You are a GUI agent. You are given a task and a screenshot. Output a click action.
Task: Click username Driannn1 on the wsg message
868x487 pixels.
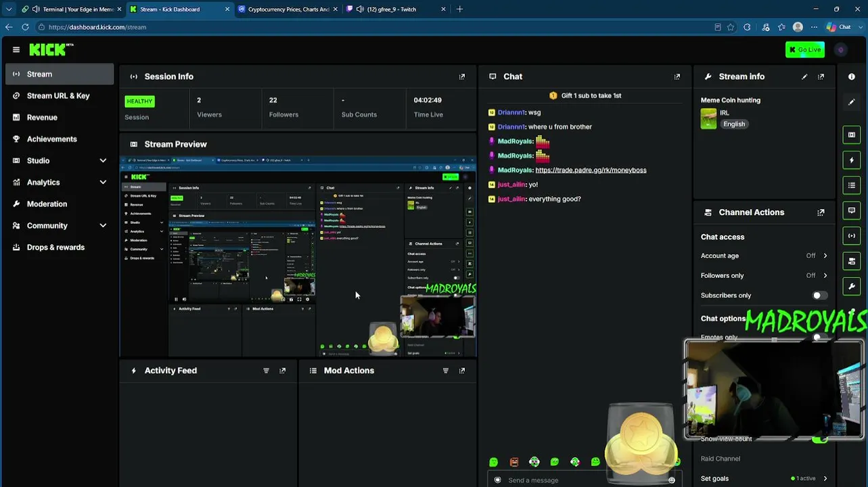pyautogui.click(x=511, y=113)
